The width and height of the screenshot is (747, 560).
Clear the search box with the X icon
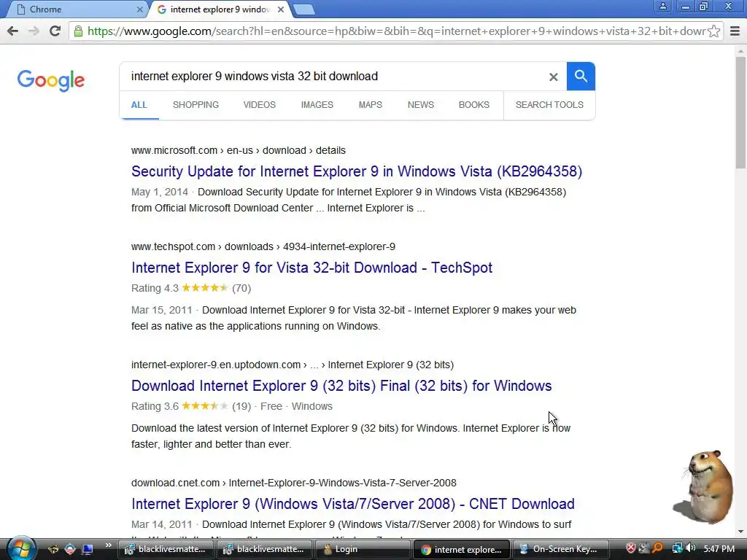point(553,77)
